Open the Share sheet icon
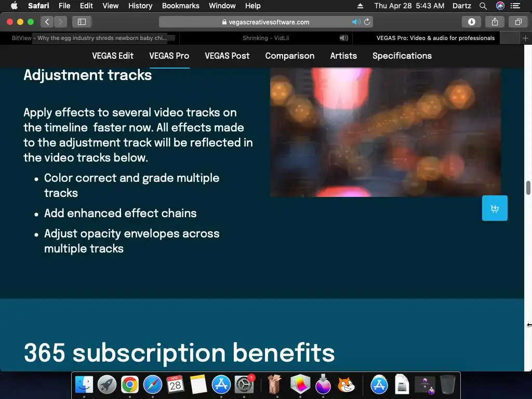Image resolution: width=532 pixels, height=399 pixels. pyautogui.click(x=495, y=22)
